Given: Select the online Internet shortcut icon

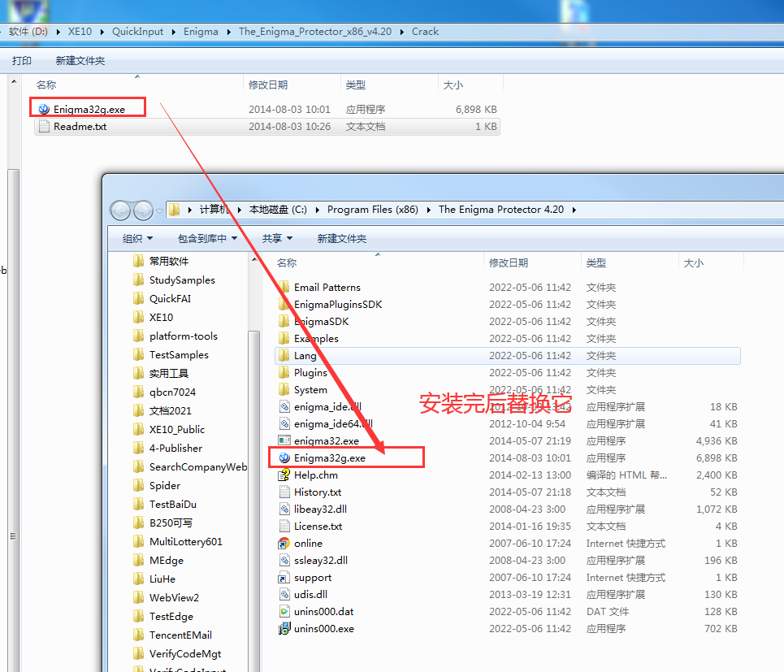Looking at the screenshot, I should 284,543.
